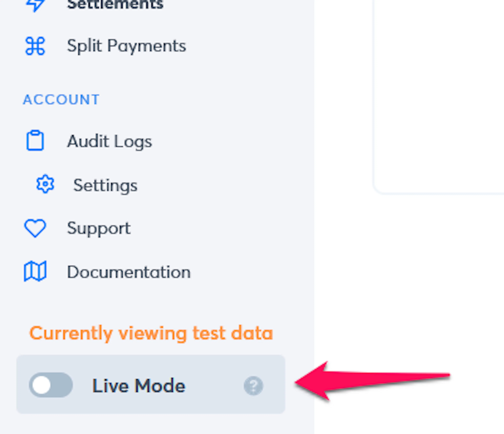Click the Settlements lightning bolt icon
504x434 pixels.
click(x=36, y=5)
